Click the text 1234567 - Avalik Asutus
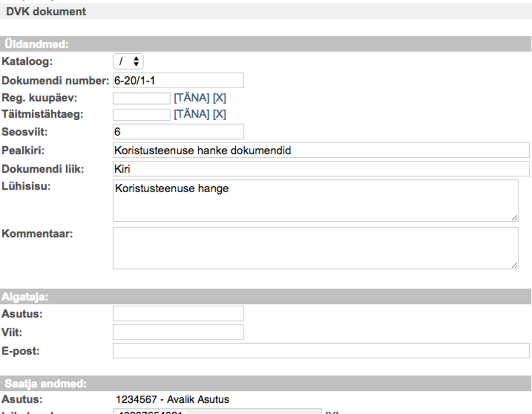 coord(173,399)
